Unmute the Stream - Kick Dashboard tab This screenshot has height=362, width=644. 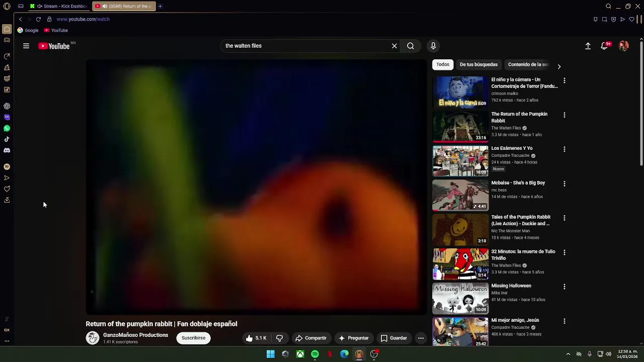pos(39,6)
